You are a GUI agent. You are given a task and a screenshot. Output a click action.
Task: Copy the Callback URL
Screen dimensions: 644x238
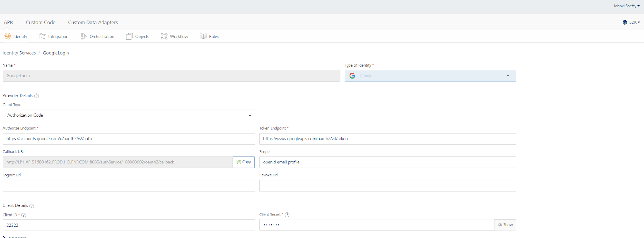click(x=243, y=162)
